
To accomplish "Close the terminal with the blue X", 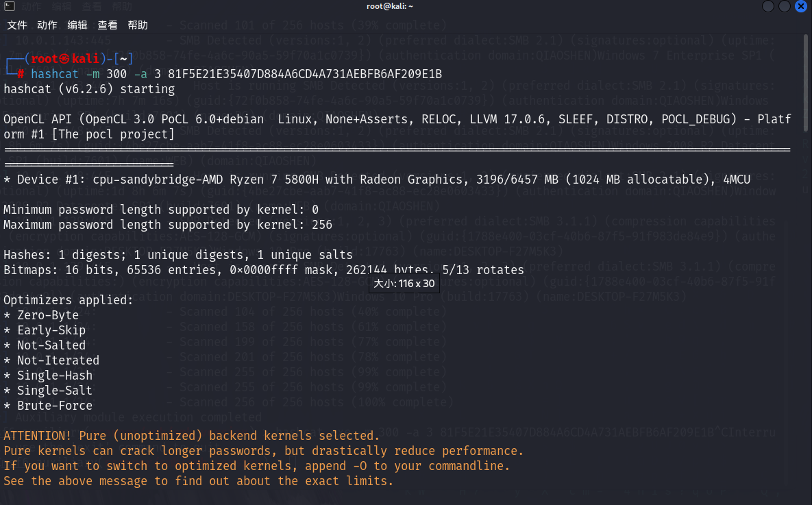I will click(800, 6).
